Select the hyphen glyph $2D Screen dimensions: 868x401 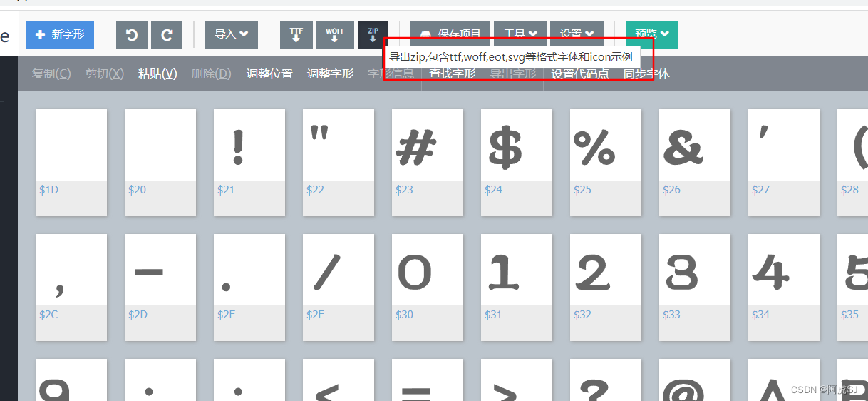(160, 288)
